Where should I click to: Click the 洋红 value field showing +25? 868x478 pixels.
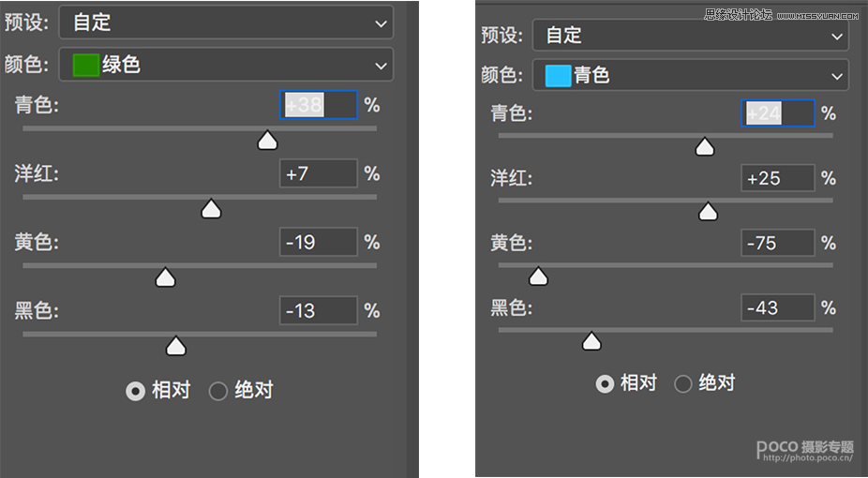tap(776, 178)
